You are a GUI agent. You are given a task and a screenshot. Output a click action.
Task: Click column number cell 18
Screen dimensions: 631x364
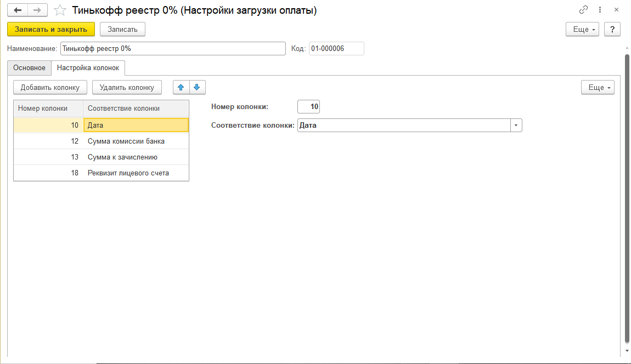coord(48,173)
